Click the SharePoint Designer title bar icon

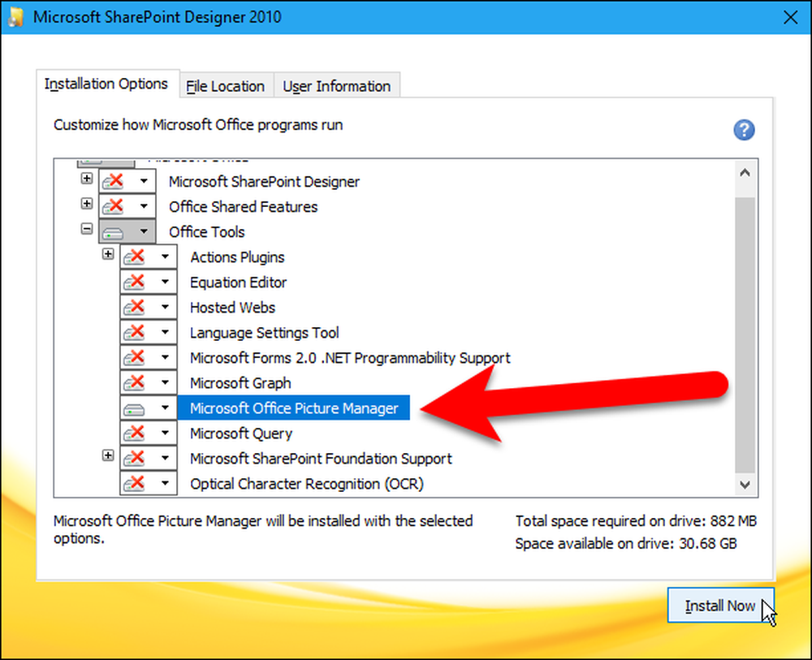[x=15, y=17]
